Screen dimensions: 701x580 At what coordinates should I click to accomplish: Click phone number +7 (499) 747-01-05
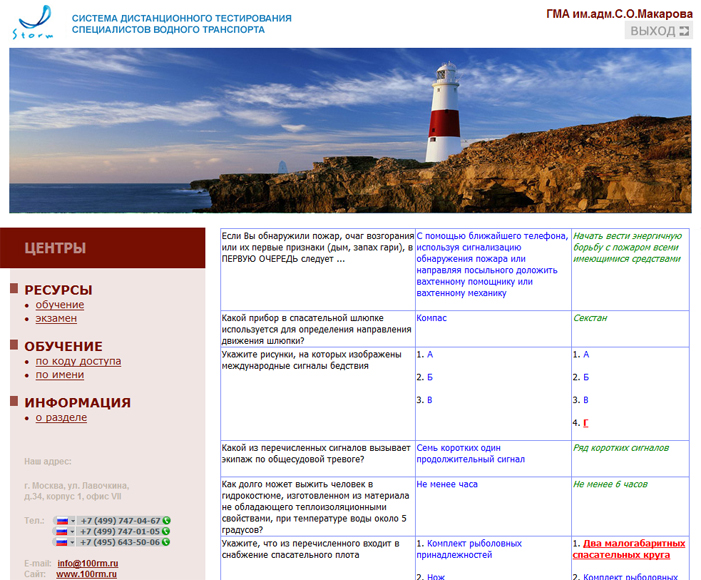[120, 531]
